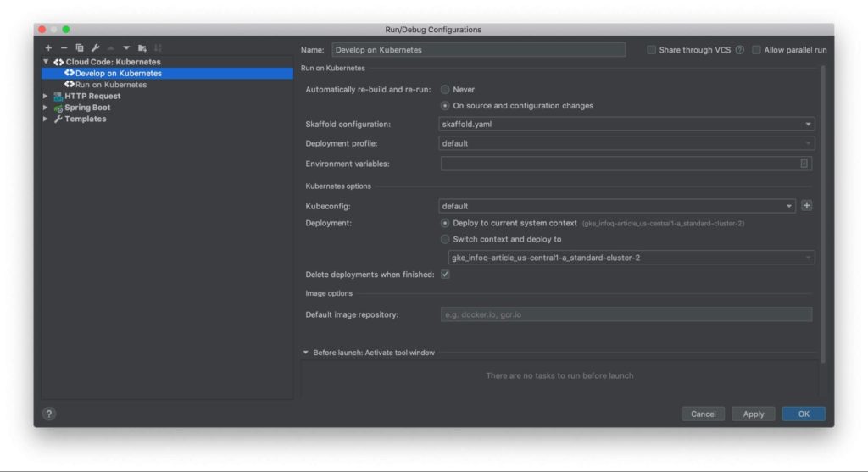
Task: Click the sort configurations icon
Action: [x=158, y=48]
